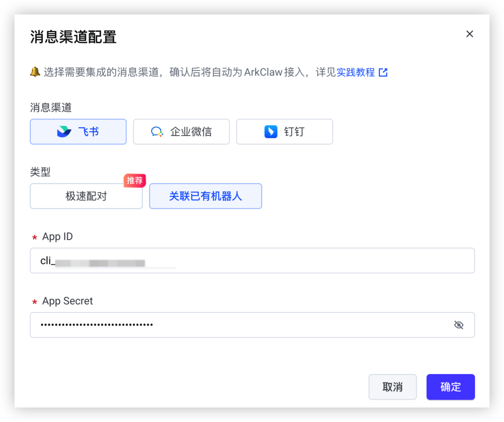Toggle App Secret visibility eye icon
504x422 pixels.
459,325
